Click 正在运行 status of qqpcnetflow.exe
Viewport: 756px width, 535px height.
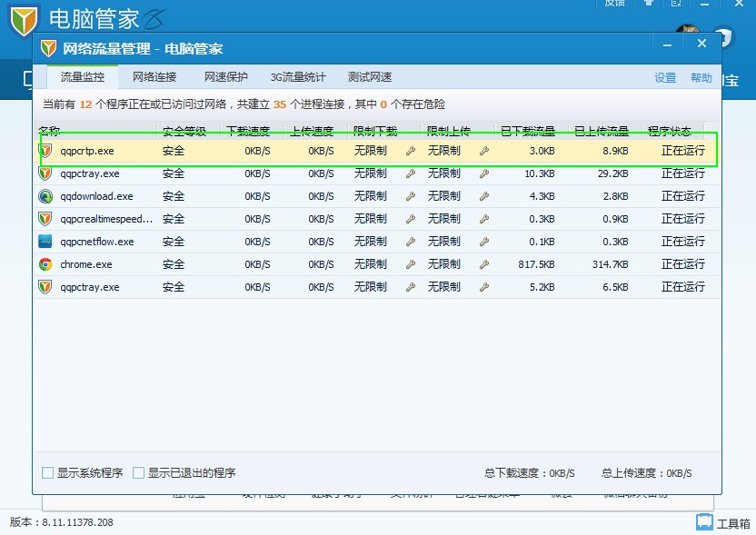point(682,242)
